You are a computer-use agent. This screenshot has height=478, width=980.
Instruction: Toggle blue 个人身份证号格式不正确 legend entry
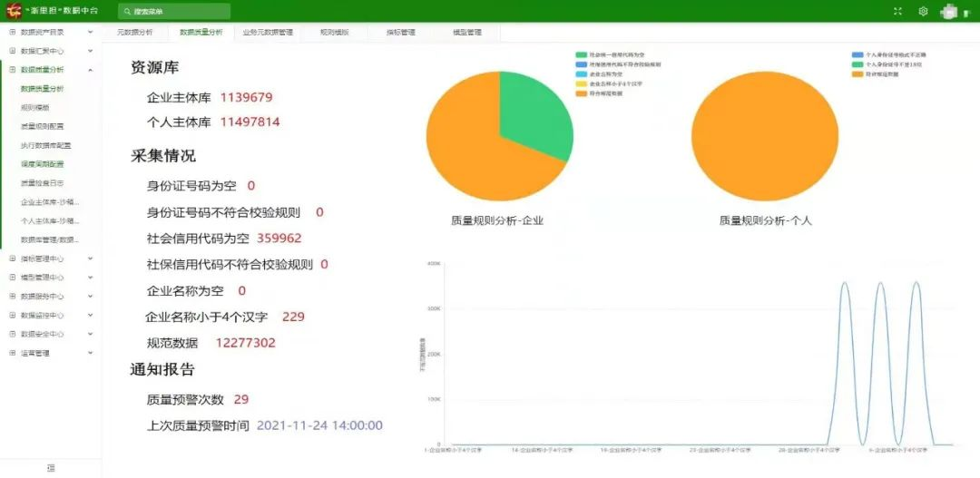pos(889,55)
